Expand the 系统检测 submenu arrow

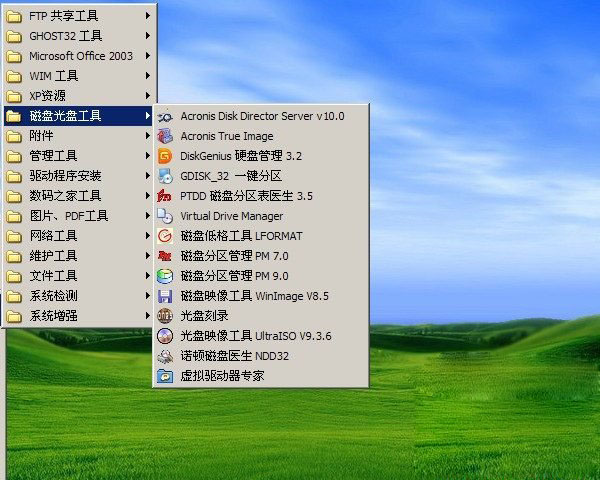click(x=148, y=296)
